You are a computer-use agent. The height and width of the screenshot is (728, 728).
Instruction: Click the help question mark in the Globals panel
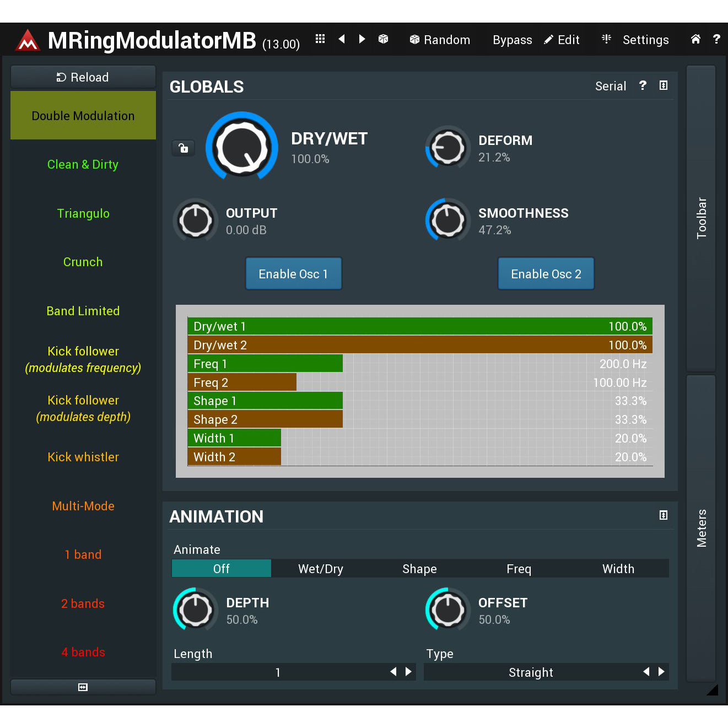(643, 86)
